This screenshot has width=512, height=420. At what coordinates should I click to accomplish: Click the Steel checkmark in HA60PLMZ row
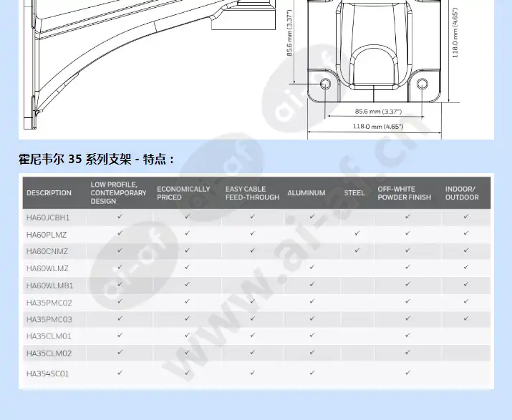pos(357,233)
